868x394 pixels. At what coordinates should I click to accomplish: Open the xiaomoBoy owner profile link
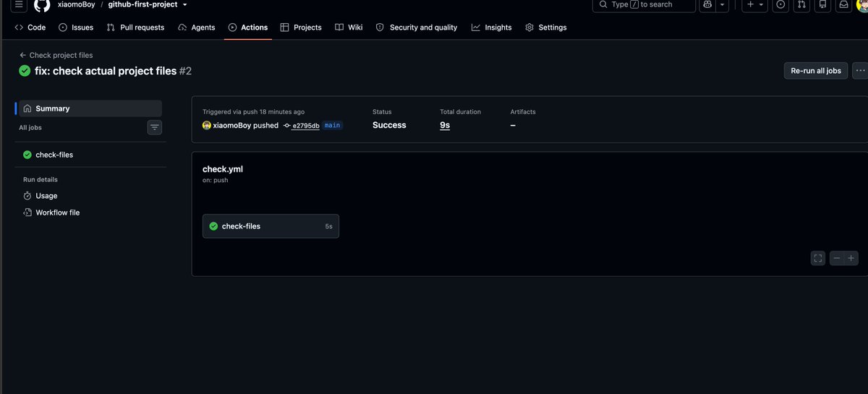tap(76, 4)
